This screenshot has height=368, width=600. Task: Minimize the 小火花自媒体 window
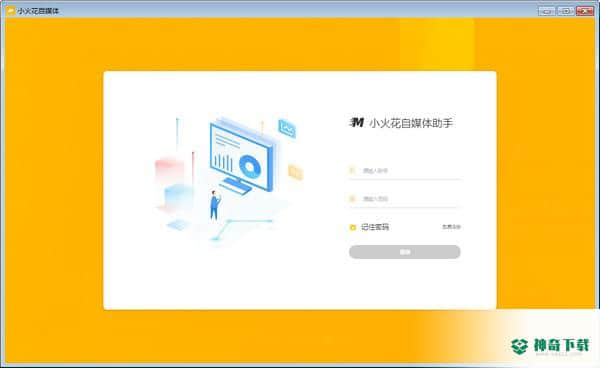tap(547, 11)
